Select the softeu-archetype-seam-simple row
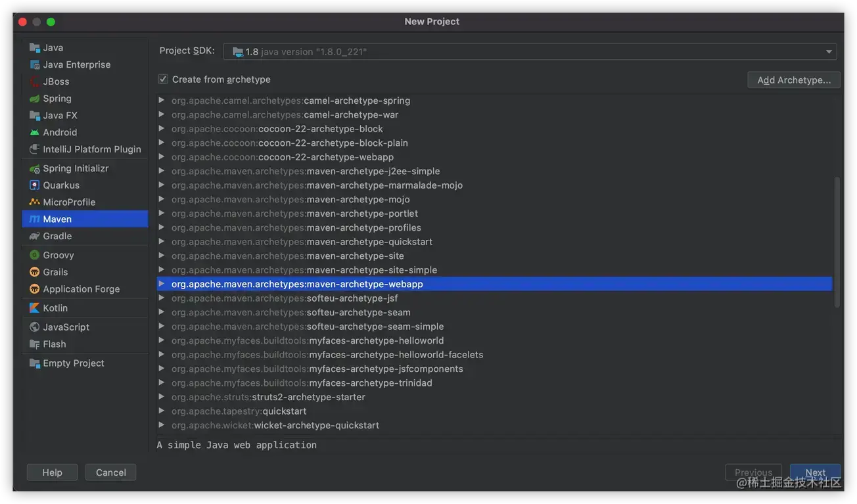The width and height of the screenshot is (857, 504). [x=494, y=327]
